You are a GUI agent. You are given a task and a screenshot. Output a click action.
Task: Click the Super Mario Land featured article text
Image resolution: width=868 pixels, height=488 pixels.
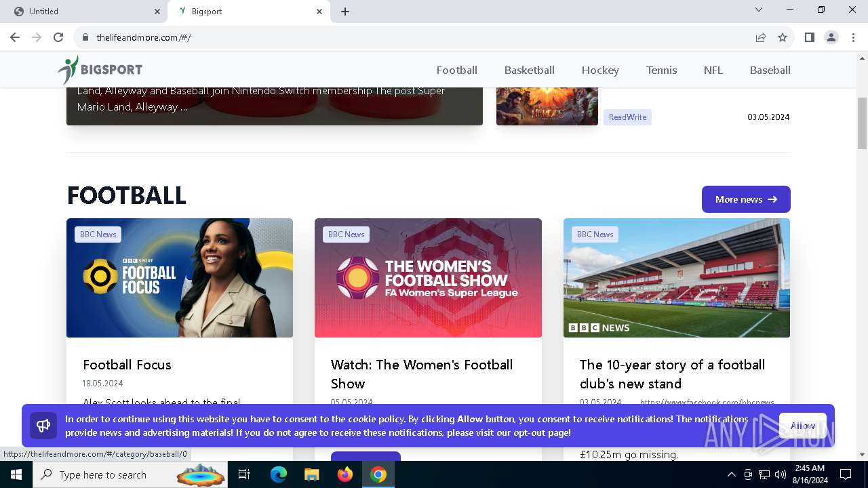261,99
